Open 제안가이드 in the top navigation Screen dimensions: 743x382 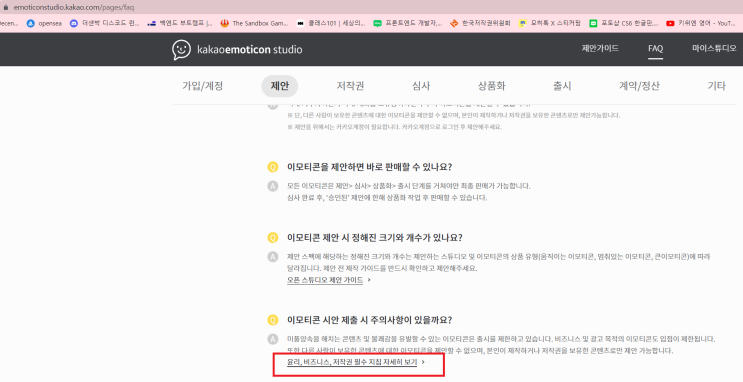coord(600,48)
